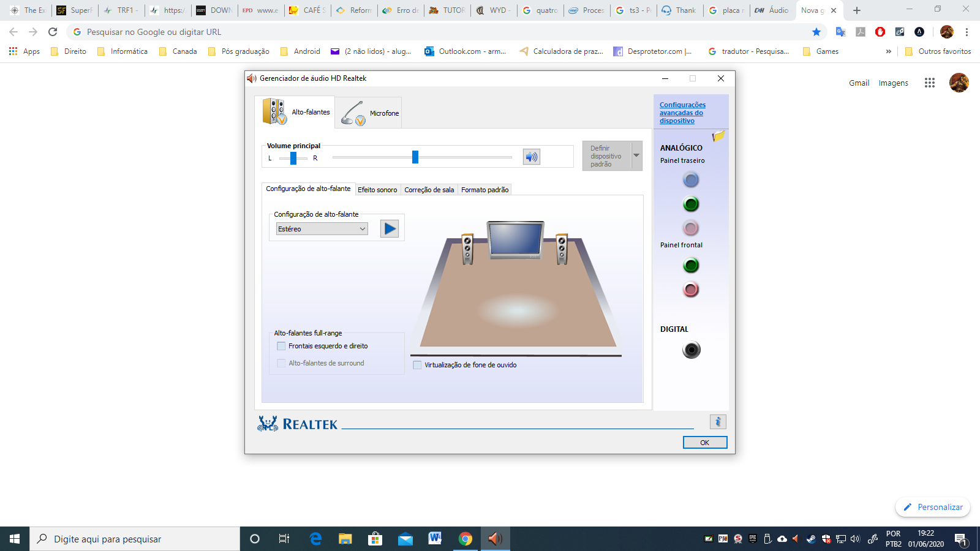
Task: Open the Estéreo speaker configuration dropdown
Action: 322,229
